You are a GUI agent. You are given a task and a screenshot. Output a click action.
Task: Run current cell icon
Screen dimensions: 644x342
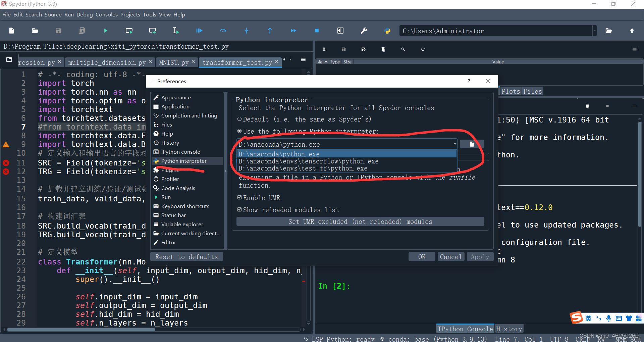pos(129,31)
